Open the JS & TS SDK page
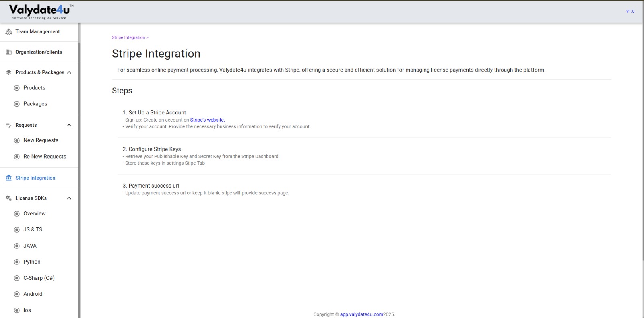Screen dimensions: 644x318 coord(33,230)
